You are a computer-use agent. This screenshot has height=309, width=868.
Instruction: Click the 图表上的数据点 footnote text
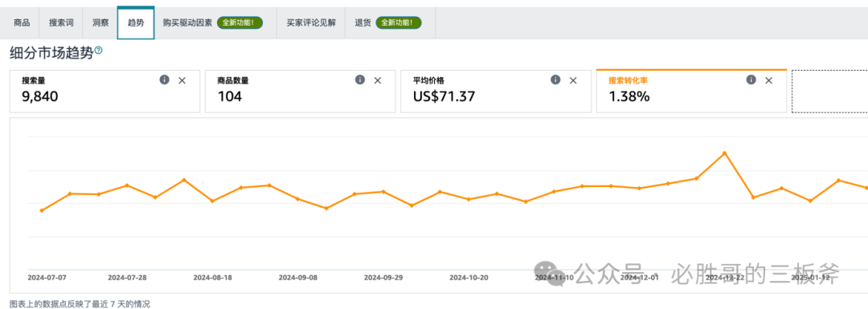80,304
